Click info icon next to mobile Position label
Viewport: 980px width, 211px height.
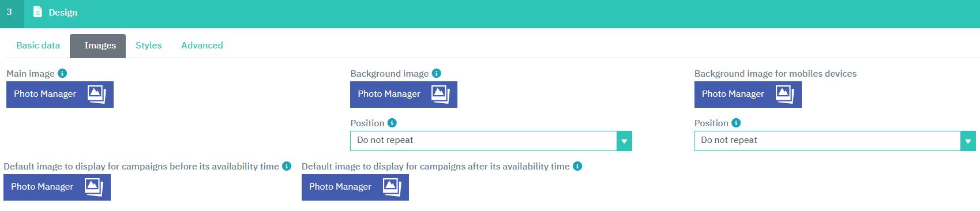click(x=736, y=123)
